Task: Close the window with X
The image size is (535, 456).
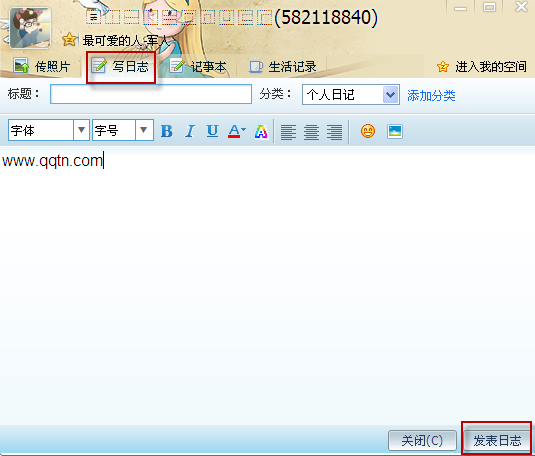Action: 521,6
